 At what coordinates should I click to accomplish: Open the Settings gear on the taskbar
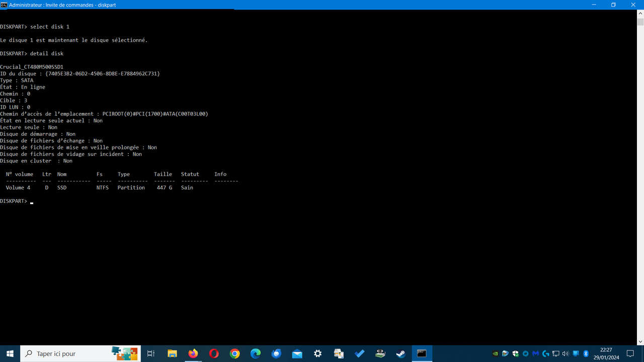317,353
